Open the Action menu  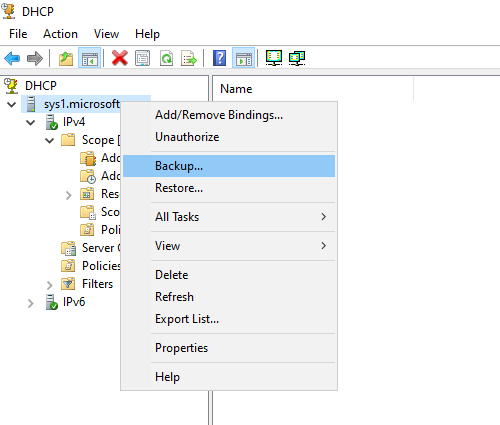click(60, 34)
